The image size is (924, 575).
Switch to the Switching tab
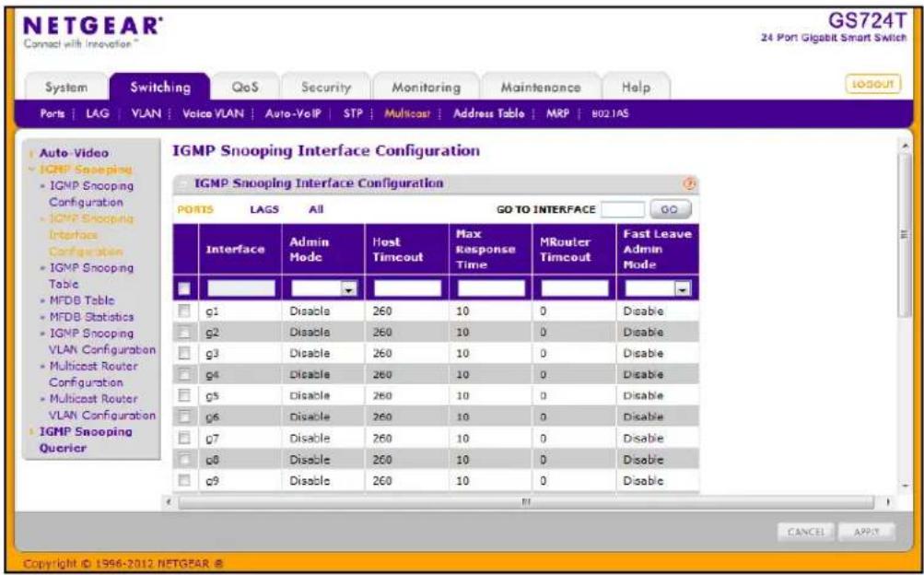[x=160, y=88]
